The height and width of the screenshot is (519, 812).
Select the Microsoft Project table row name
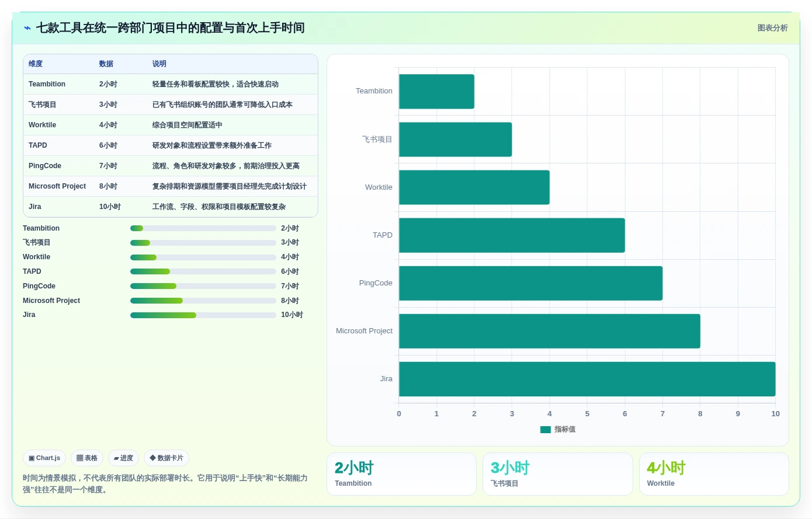(x=57, y=186)
